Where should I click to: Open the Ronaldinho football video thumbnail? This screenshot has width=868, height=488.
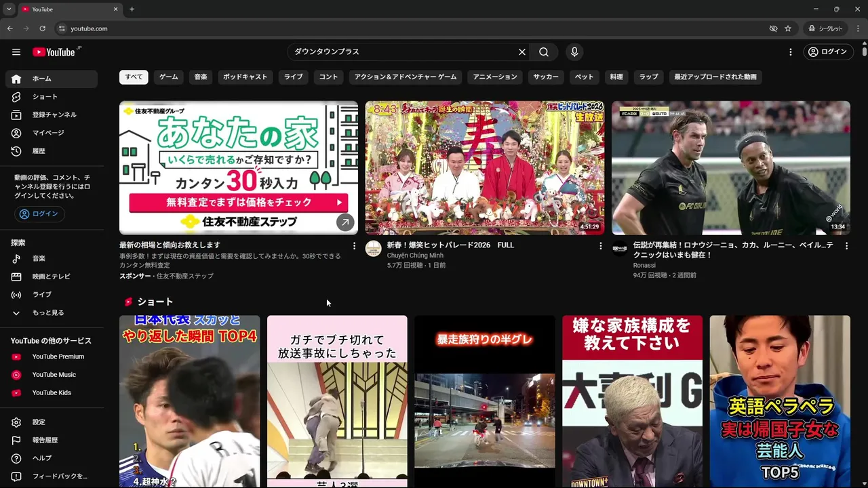pos(731,168)
